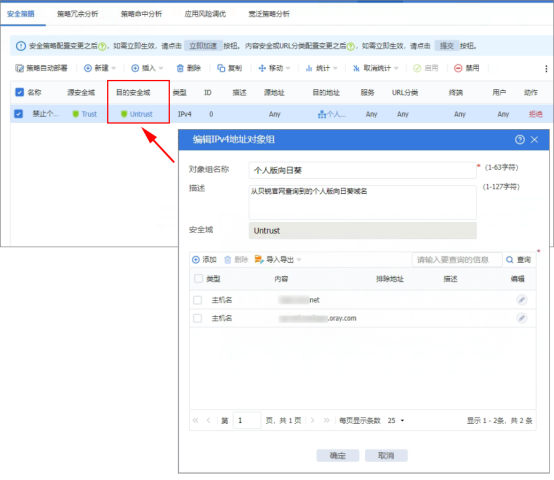The height and width of the screenshot is (480, 554).
Task: Click the second green help icon after URL分类配置变更之后
Action: click(350, 46)
